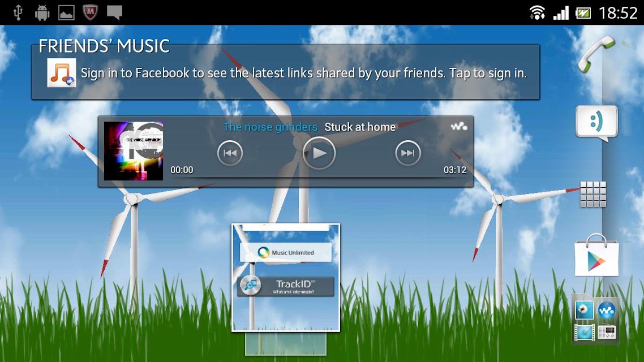
Task: Open the TrackID widget button
Action: click(286, 286)
